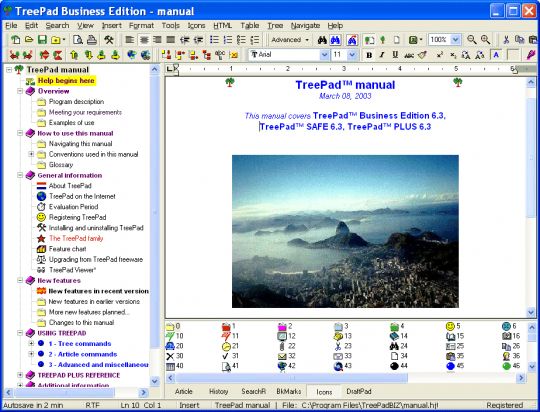
Task: Click the green down arrow move-node icon
Action: click(x=88, y=55)
